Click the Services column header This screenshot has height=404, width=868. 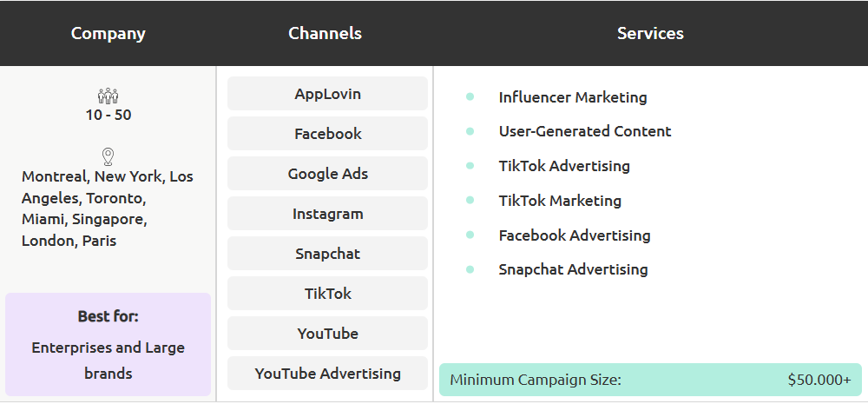click(x=650, y=34)
